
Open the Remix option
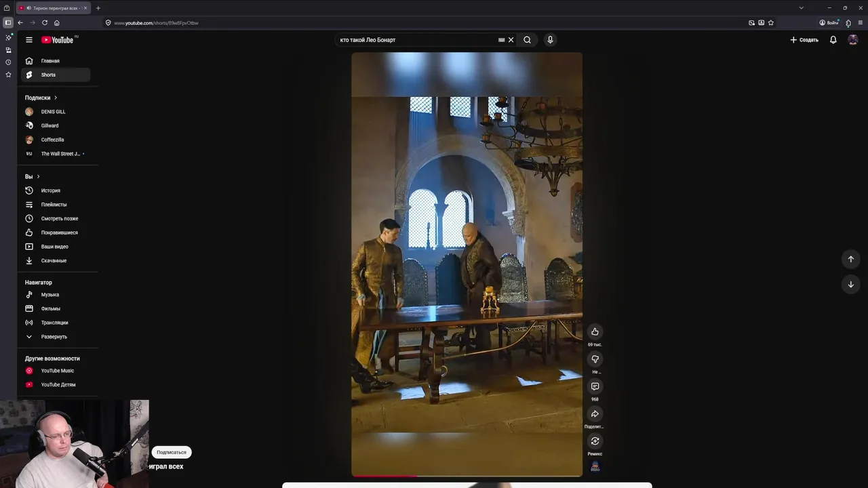[x=595, y=441]
